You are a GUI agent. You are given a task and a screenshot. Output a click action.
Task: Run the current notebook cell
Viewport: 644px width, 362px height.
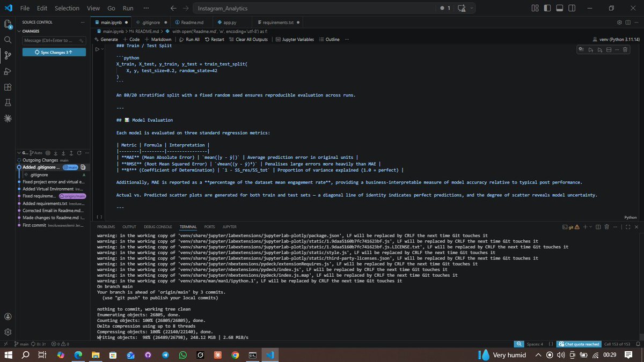tap(97, 49)
